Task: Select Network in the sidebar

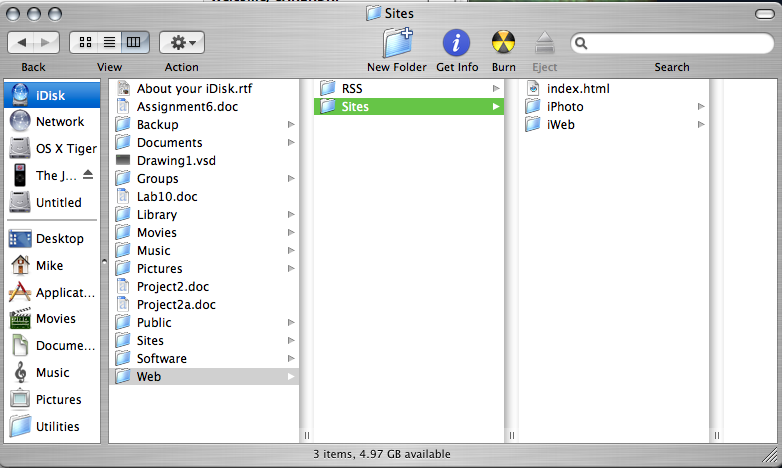Action: pos(52,122)
